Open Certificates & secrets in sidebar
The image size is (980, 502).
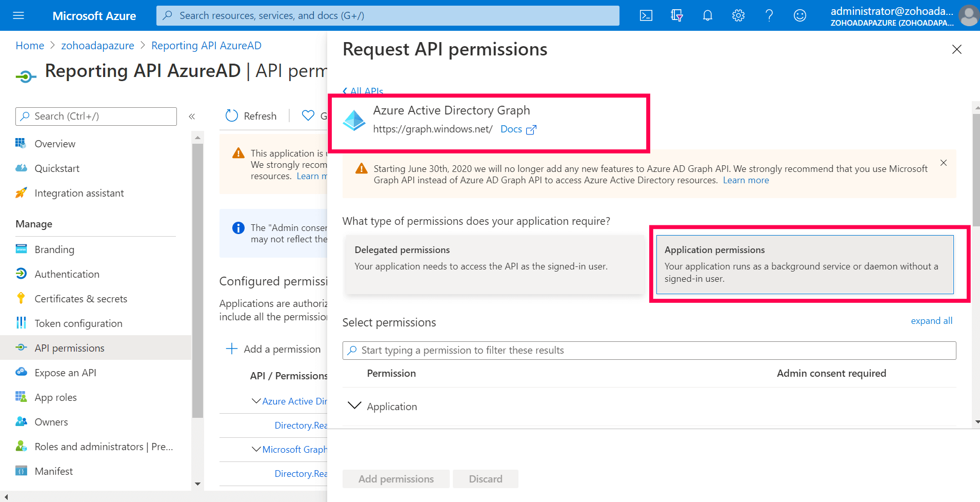pyautogui.click(x=81, y=299)
